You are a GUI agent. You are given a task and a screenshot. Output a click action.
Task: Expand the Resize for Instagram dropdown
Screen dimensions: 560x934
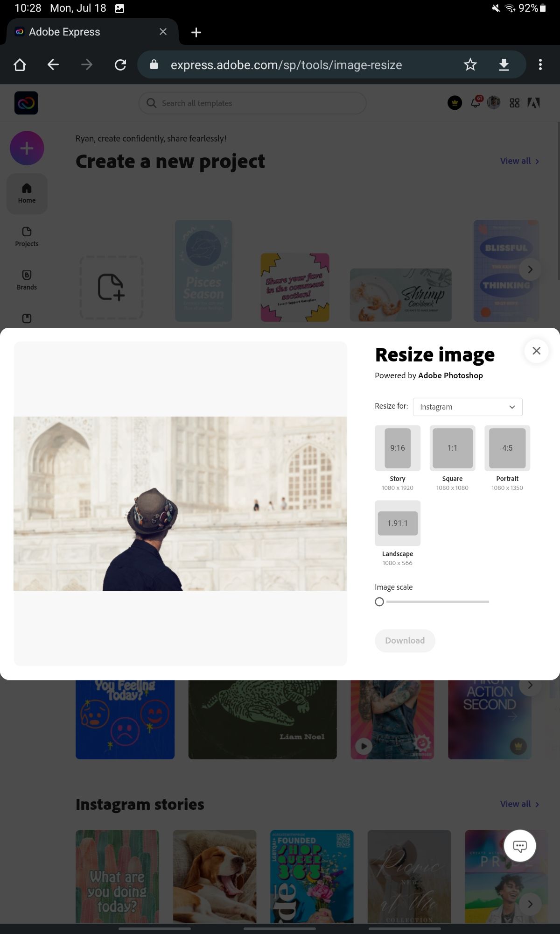468,407
